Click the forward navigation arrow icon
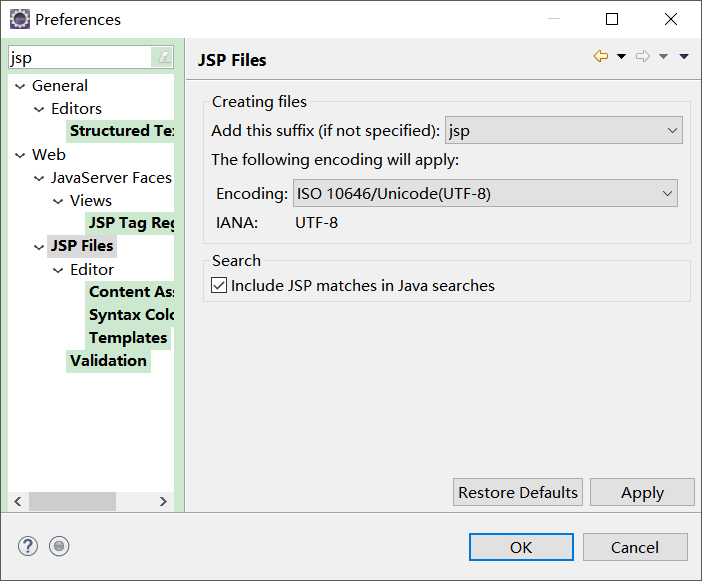This screenshot has width=702, height=581. click(643, 57)
